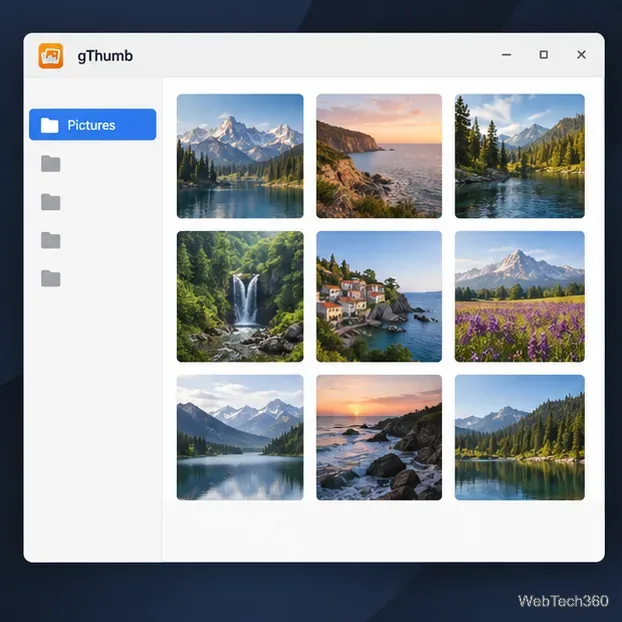This screenshot has width=622, height=622.
Task: Open the pine tree river thumbnail
Action: (520, 156)
